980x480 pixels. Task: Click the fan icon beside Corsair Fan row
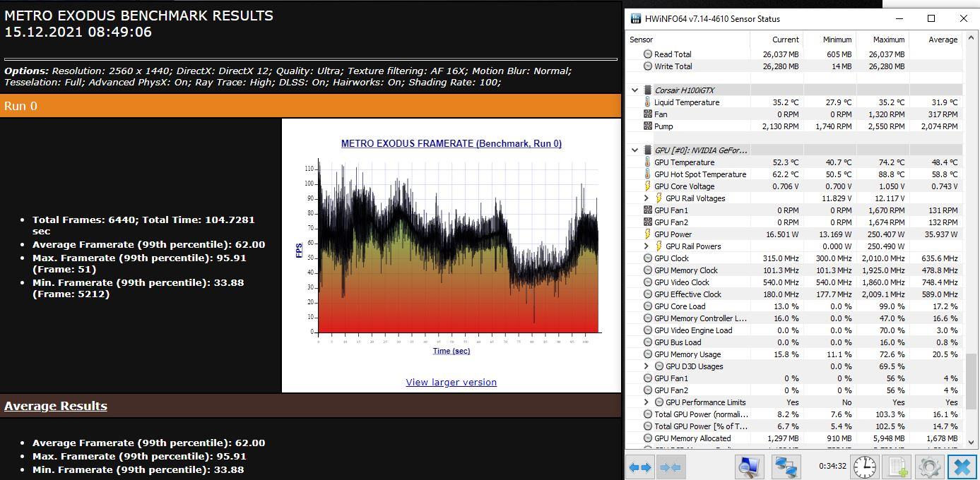[x=648, y=114]
